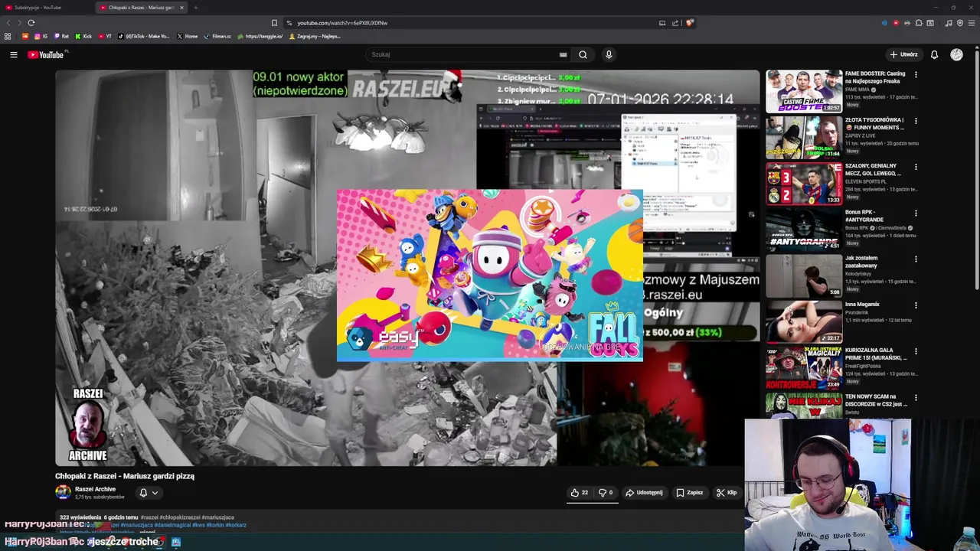Click the red recording extension icon

tap(896, 23)
